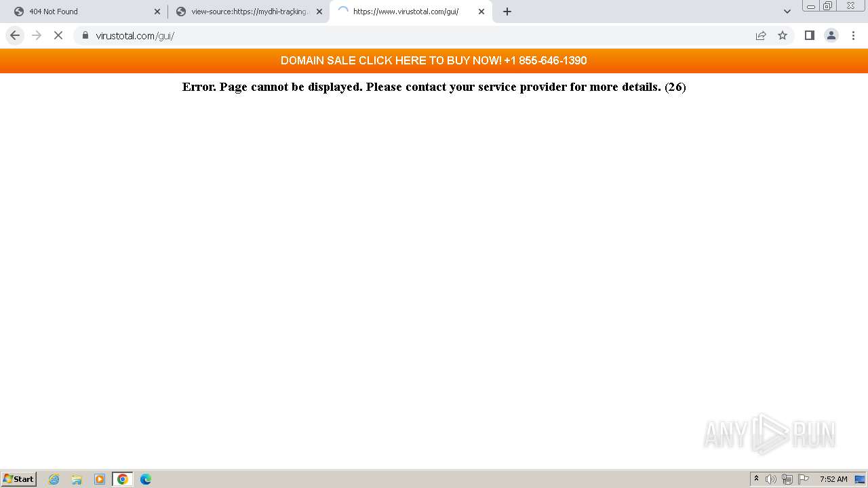Open Windows Media Player from taskbar
The height and width of the screenshot is (488, 868).
pos(100,479)
